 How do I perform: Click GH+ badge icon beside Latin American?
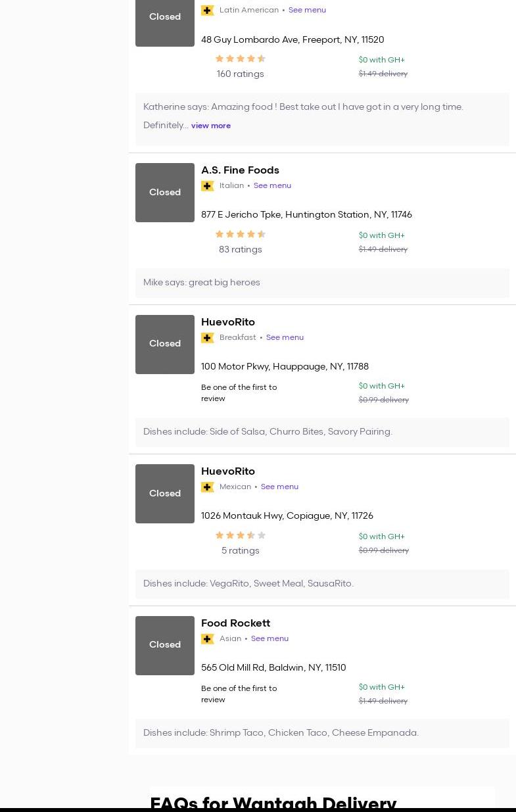click(x=208, y=11)
